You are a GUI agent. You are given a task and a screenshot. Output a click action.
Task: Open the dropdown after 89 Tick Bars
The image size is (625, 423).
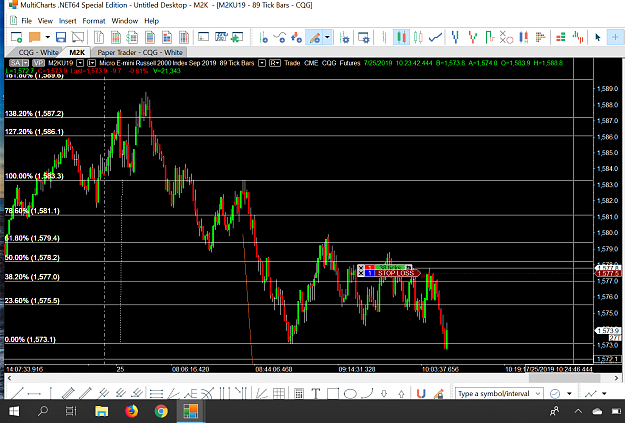[262, 63]
